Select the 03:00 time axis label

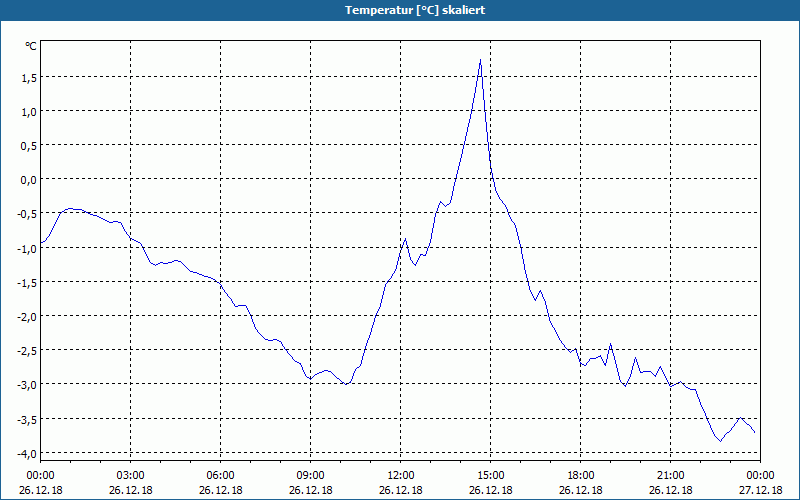(x=131, y=476)
